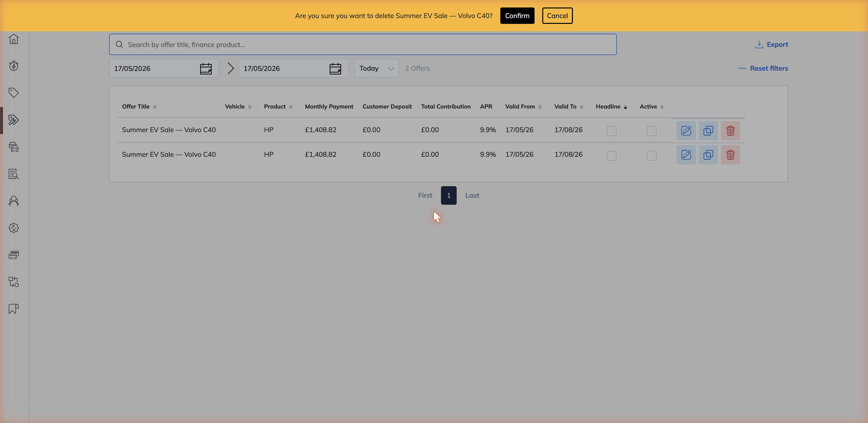Click the Customer Deposit column header
868x423 pixels.
(x=387, y=107)
